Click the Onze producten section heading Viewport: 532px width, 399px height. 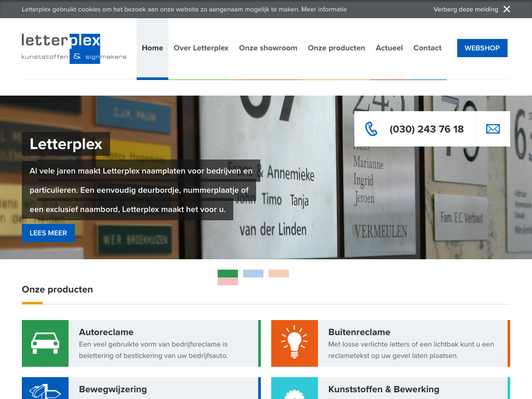pos(57,289)
